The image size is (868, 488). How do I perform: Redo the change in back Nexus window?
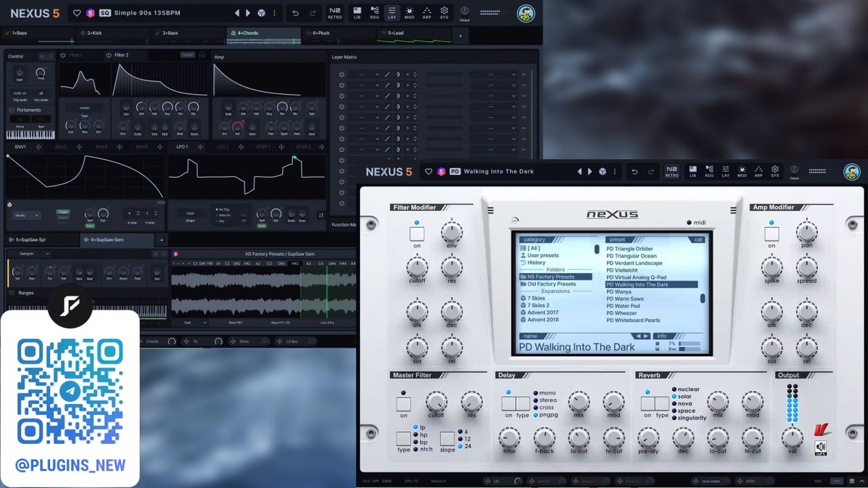point(312,13)
